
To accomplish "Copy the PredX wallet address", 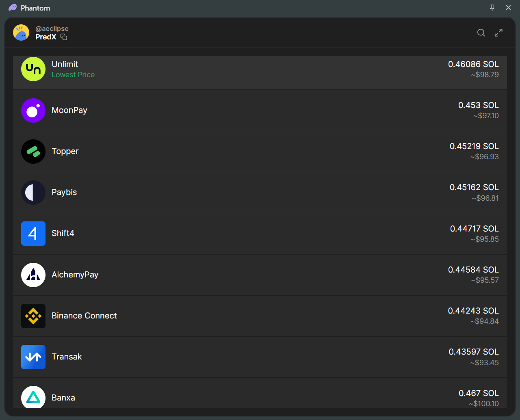I will coord(64,37).
